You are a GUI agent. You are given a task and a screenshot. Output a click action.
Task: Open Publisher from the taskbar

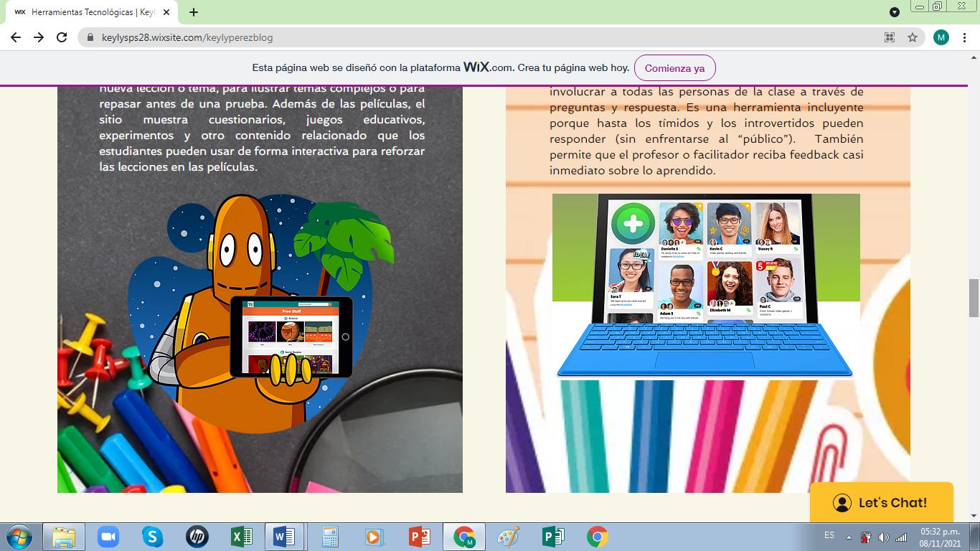tap(552, 537)
